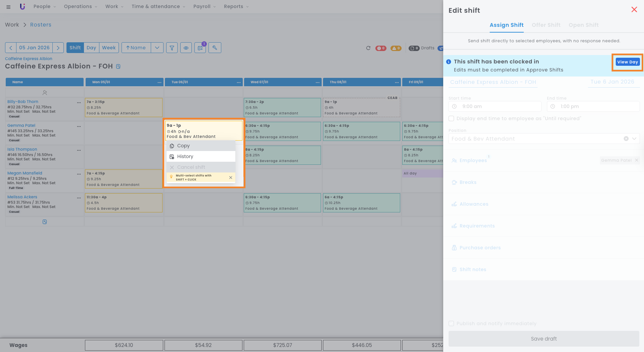Open the hamburger menu icon
The width and height of the screenshot is (644, 352).
(x=8, y=7)
